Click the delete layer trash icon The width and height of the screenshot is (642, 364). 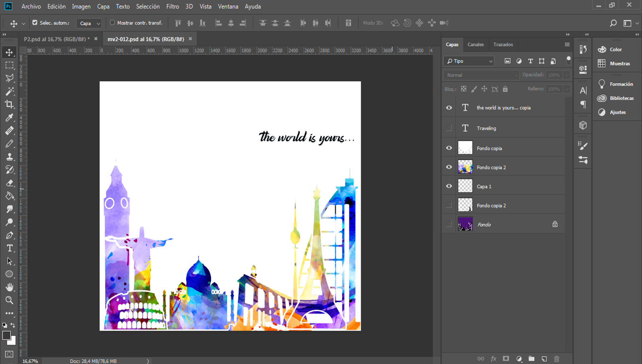(557, 359)
